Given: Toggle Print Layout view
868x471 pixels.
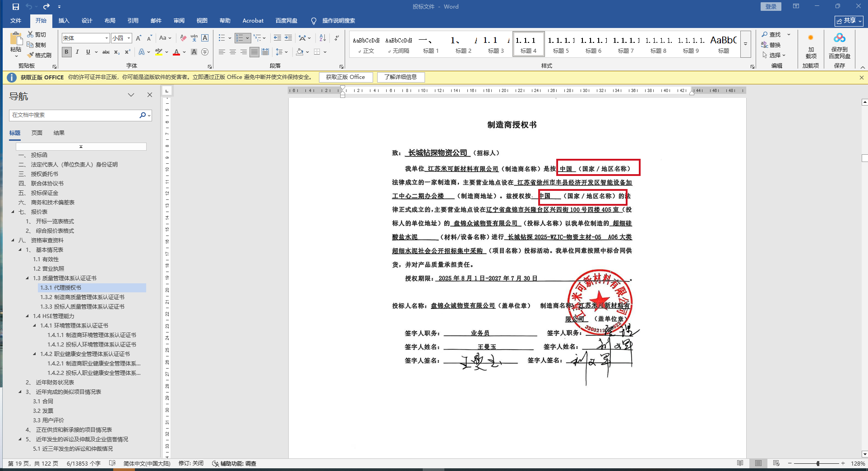Looking at the screenshot, I should coord(758,463).
